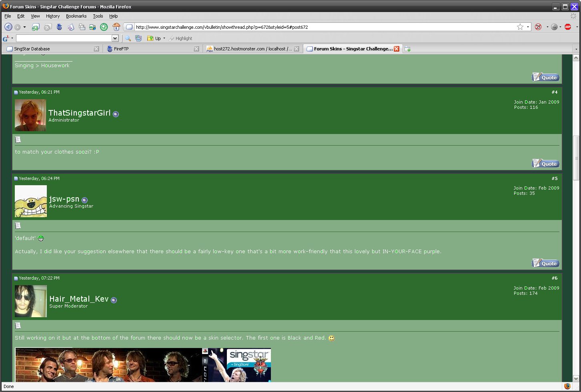The image size is (581, 392).
Task: Toggle online status icon beside ThatSingstarGirl
Action: 116,114
